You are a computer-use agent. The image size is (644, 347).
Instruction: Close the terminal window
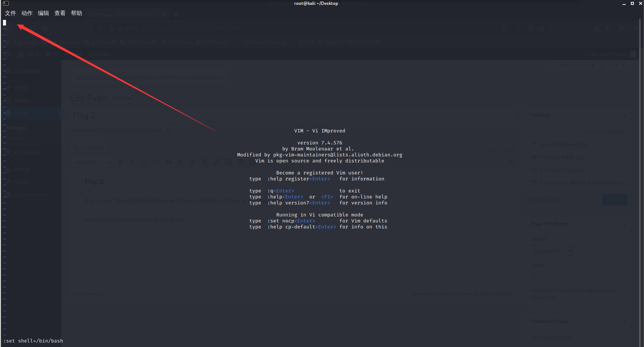[641, 3]
